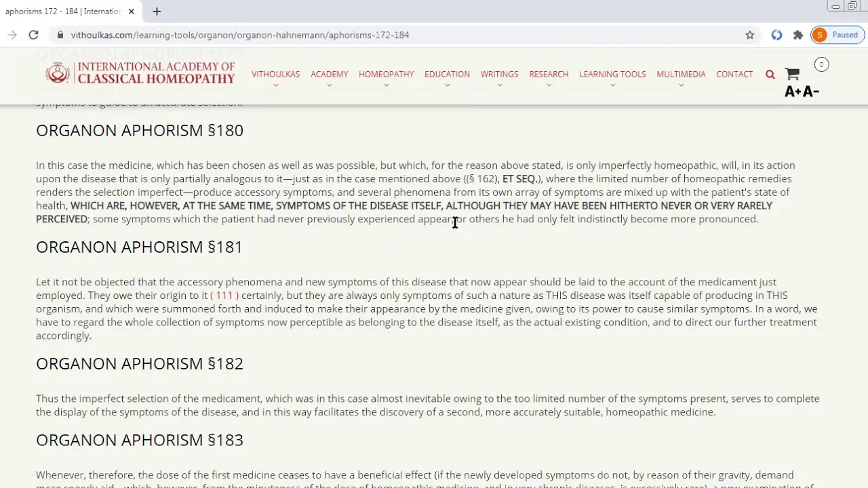The height and width of the screenshot is (488, 868).
Task: Open the HOMEOPATHY menu
Action: pyautogui.click(x=386, y=74)
